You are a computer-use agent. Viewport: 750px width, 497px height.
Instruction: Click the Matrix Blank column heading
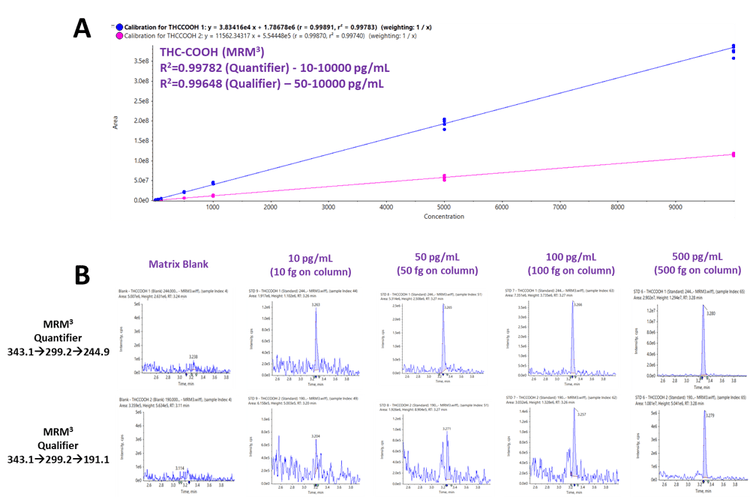[x=167, y=265]
